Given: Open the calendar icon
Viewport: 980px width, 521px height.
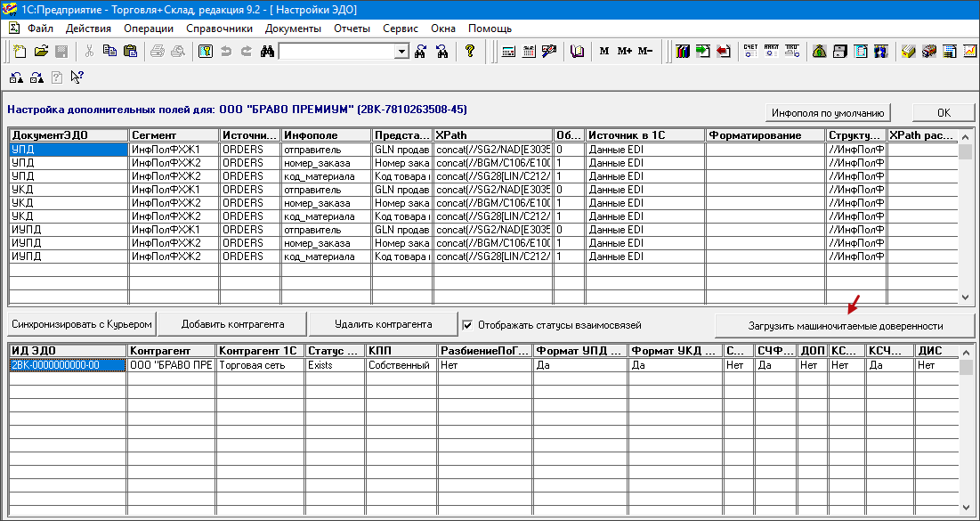Looking at the screenshot, I should click(x=529, y=52).
